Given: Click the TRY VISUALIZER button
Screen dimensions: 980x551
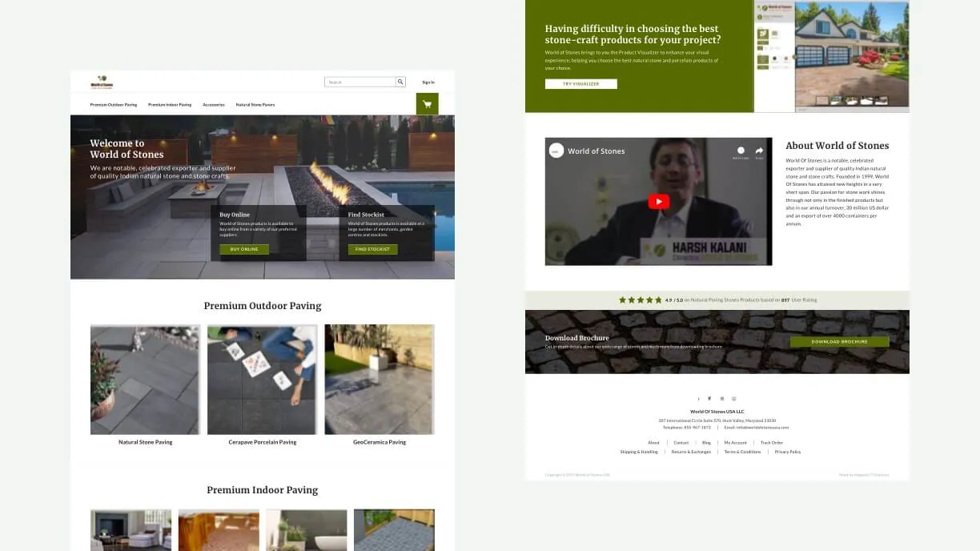Looking at the screenshot, I should click(x=581, y=83).
